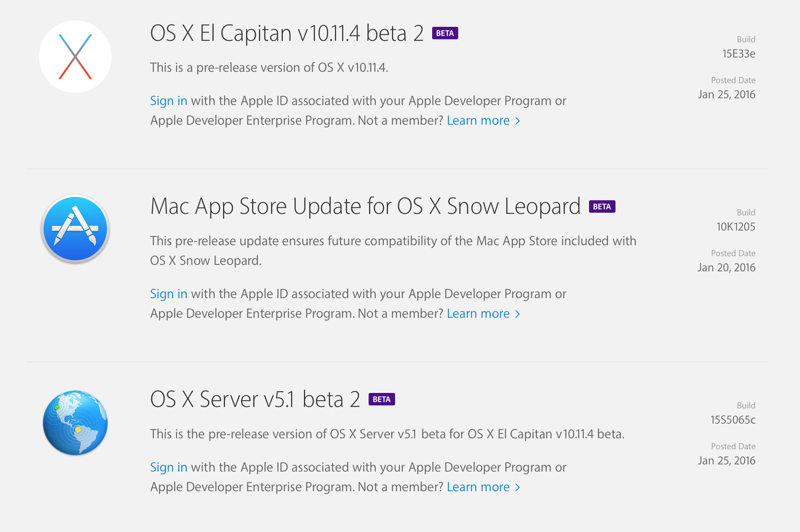Click BETA badge beside El Capitan title
Image resolution: width=800 pixels, height=532 pixels.
click(445, 33)
